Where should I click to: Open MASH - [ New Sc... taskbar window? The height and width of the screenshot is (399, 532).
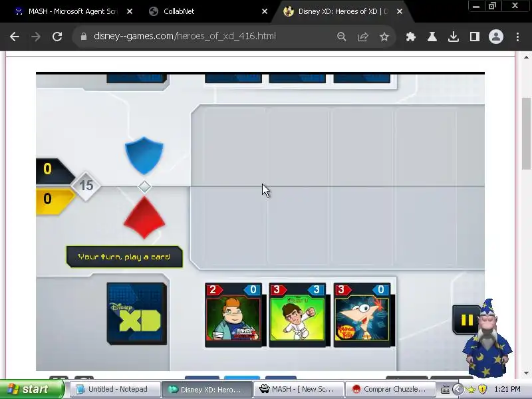(299, 389)
